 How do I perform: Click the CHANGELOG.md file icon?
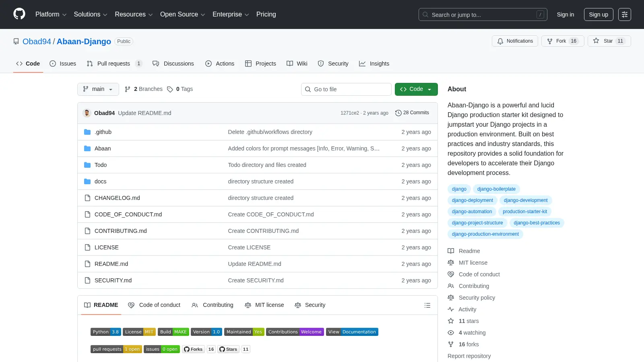87,198
